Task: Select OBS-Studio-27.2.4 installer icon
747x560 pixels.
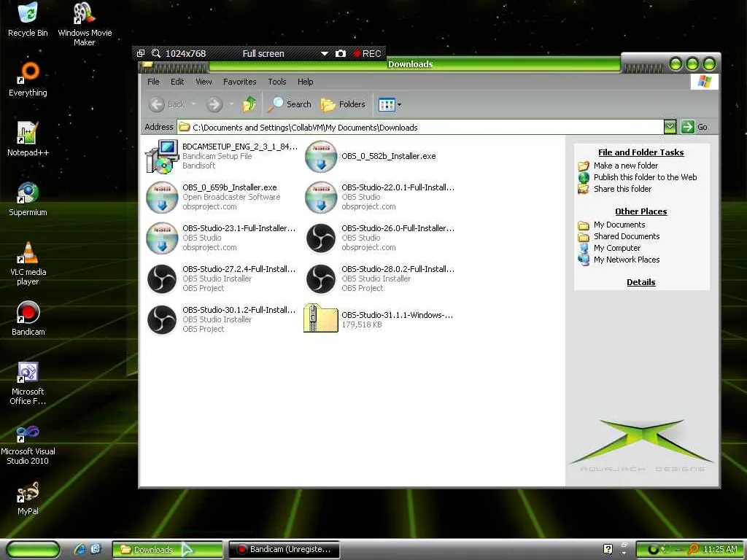Action: coord(162,279)
